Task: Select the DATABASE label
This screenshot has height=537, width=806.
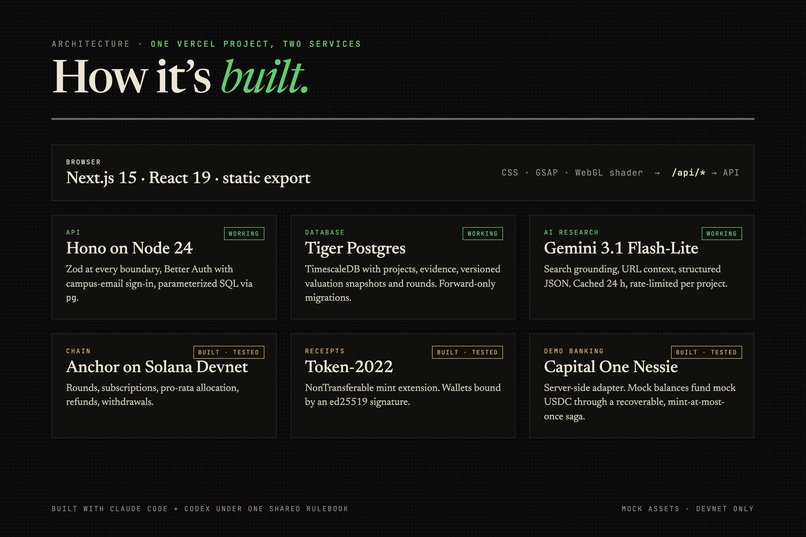Action: pos(324,232)
